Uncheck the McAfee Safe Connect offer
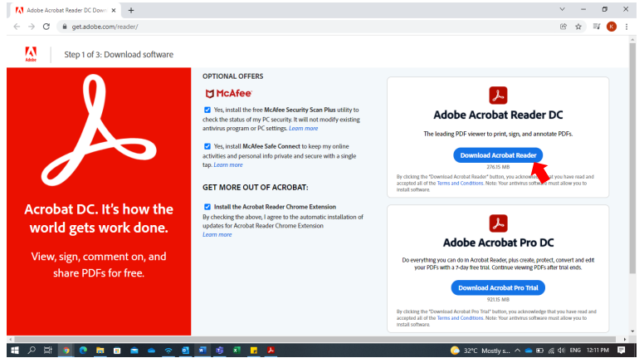Screen dimensions: 644x363 207,146
